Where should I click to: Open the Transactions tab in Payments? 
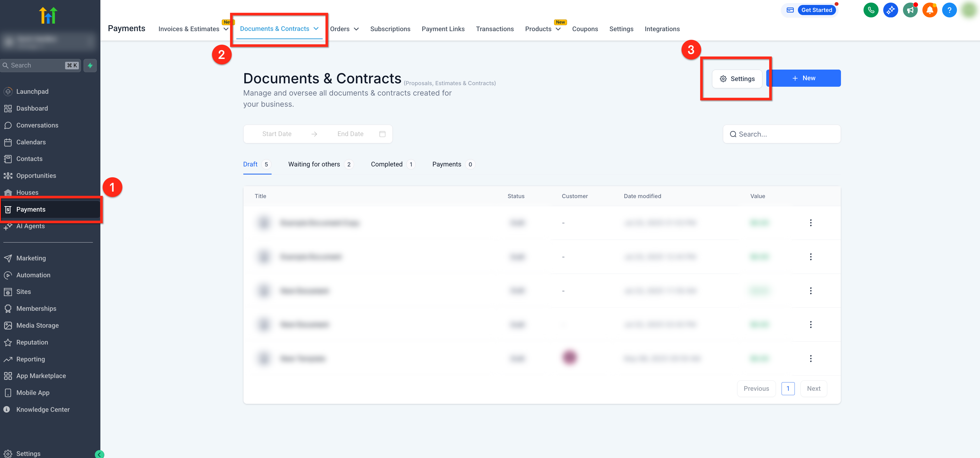(x=495, y=29)
